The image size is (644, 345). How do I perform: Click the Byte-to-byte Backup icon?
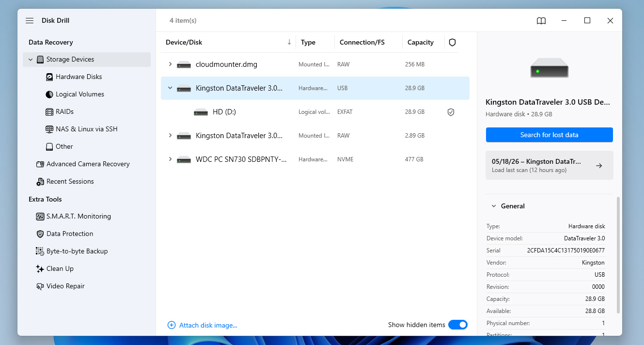[40, 251]
